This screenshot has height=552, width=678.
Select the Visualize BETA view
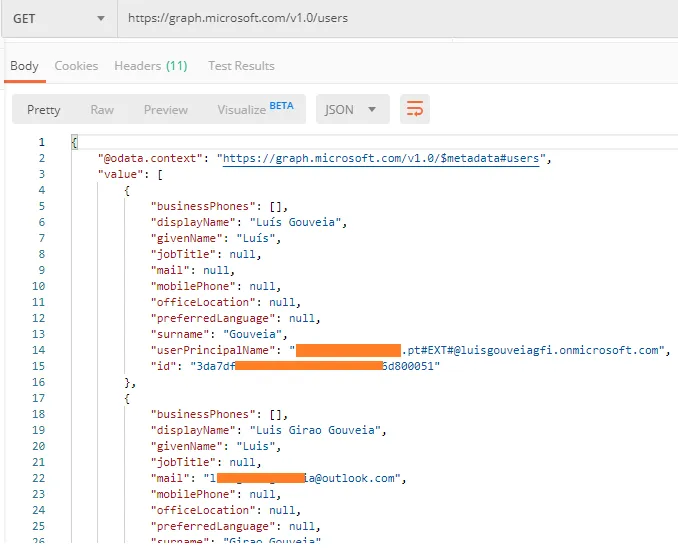[x=256, y=109]
